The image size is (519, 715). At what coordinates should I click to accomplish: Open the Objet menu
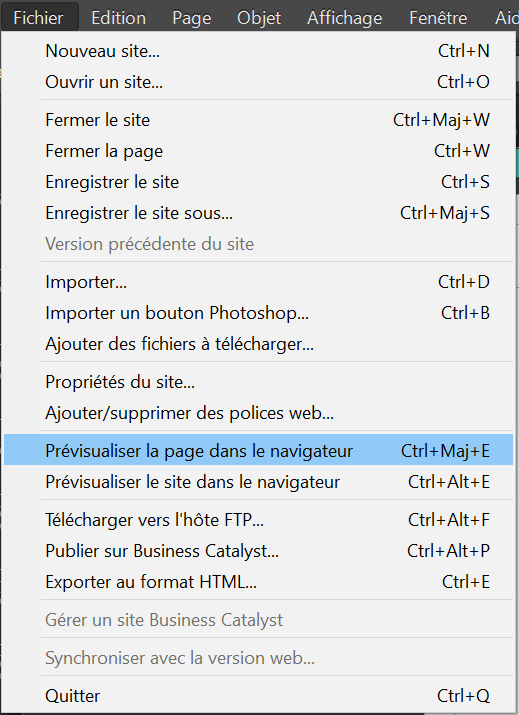point(259,18)
